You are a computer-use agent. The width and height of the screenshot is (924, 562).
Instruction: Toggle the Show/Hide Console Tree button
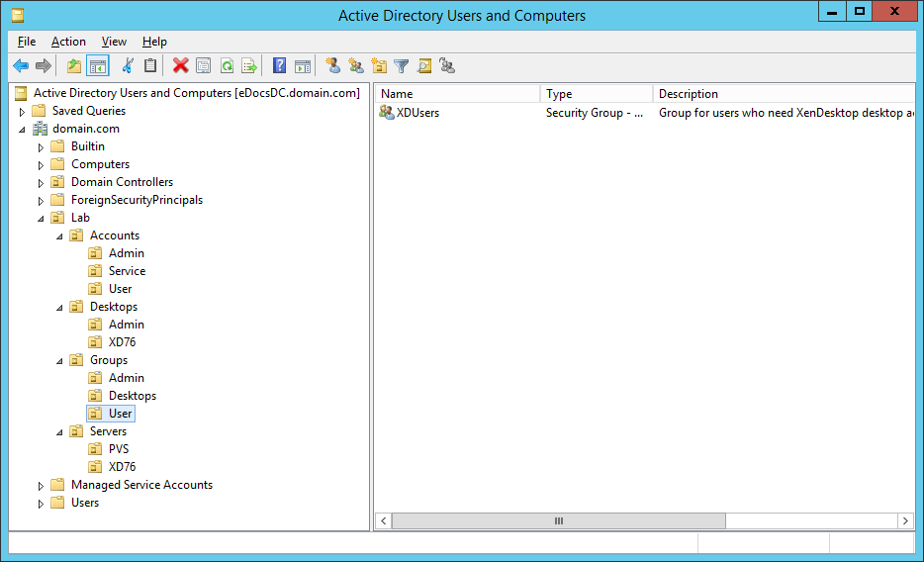(98, 66)
